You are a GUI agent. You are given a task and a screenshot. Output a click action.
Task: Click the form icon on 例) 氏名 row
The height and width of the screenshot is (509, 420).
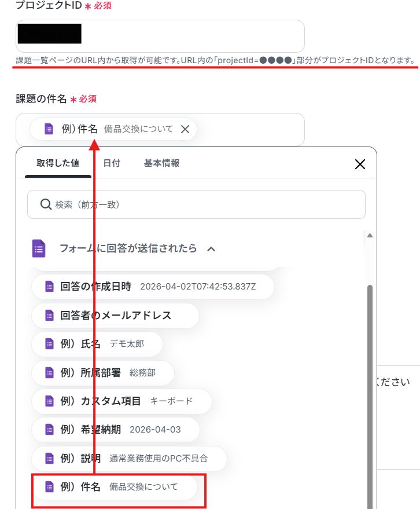[x=49, y=344]
